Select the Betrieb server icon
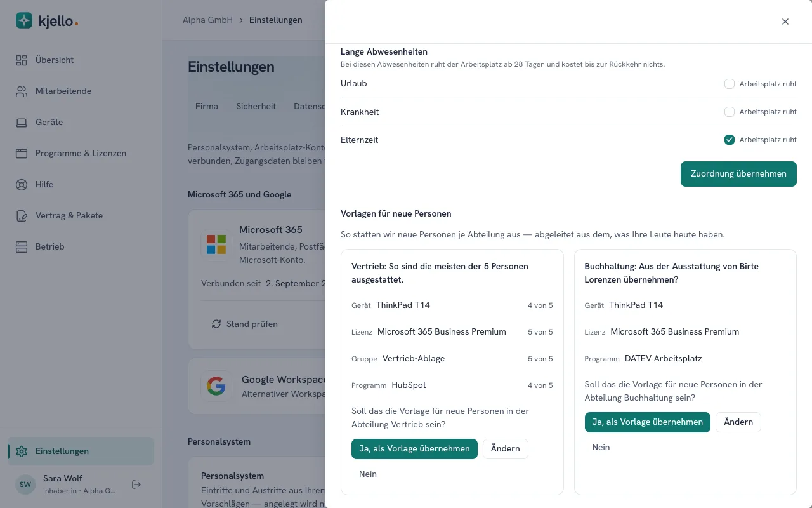This screenshot has height=508, width=812. pyautogui.click(x=22, y=247)
